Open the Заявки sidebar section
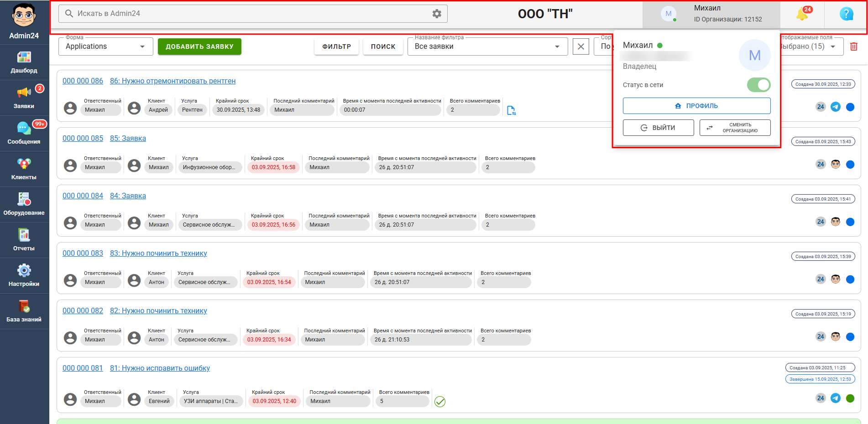 24,98
